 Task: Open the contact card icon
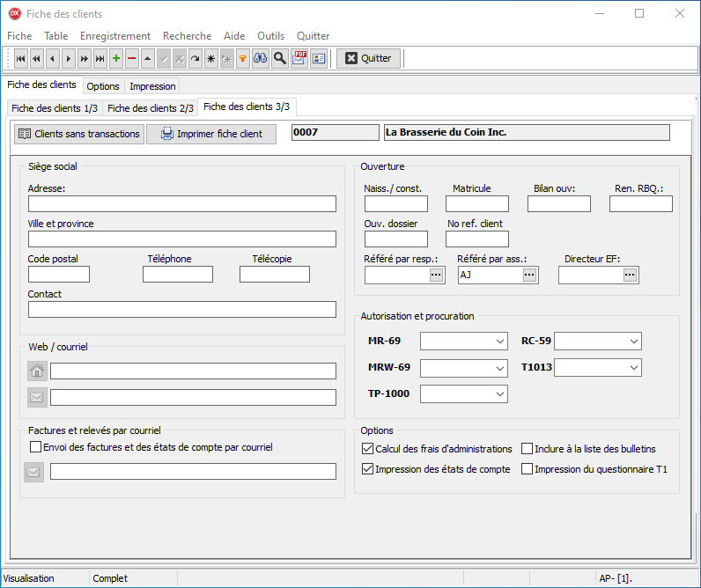pos(319,58)
